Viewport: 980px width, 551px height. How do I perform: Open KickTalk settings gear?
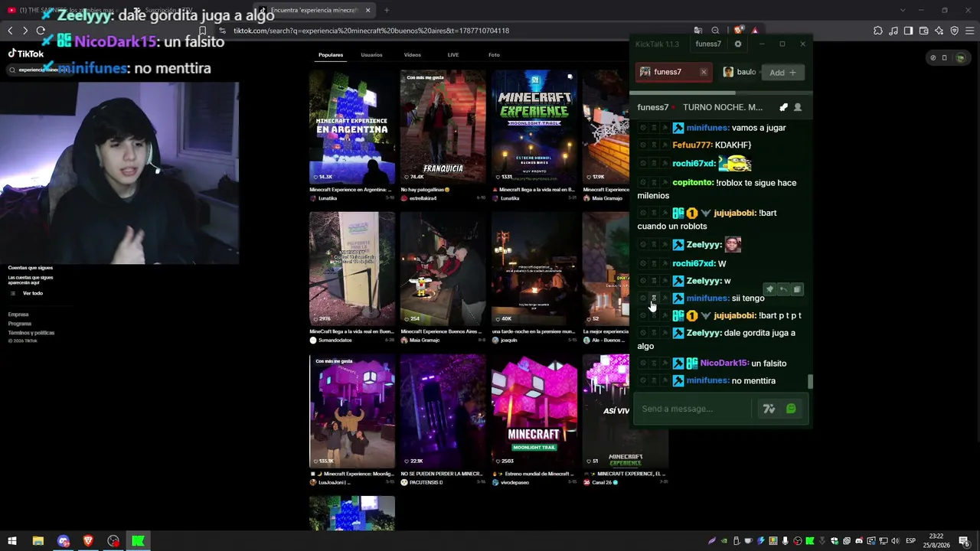(738, 44)
